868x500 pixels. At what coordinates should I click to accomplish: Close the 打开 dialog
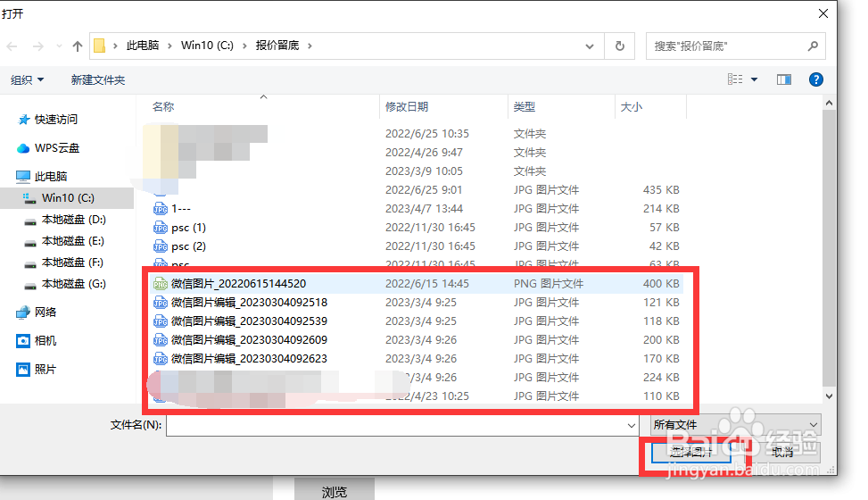823,14
